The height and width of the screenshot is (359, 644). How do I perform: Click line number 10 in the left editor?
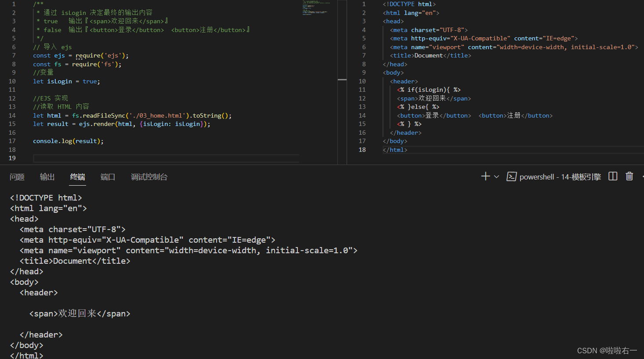[12, 81]
